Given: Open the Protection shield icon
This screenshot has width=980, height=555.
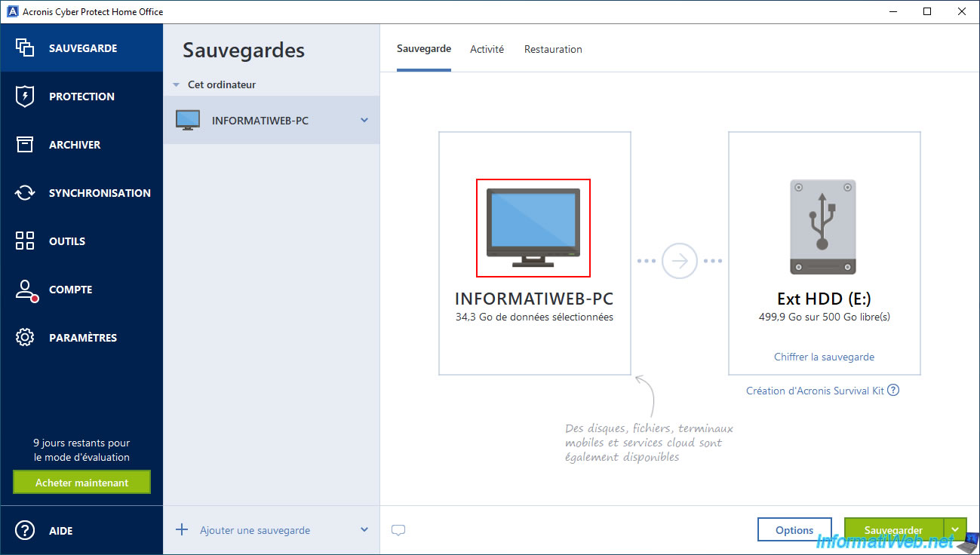Looking at the screenshot, I should pyautogui.click(x=25, y=97).
